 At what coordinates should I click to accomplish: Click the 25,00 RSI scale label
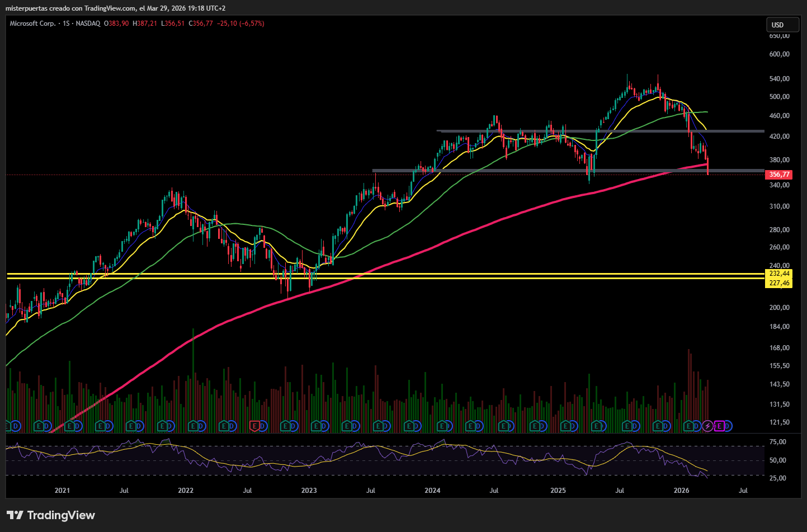click(778, 478)
